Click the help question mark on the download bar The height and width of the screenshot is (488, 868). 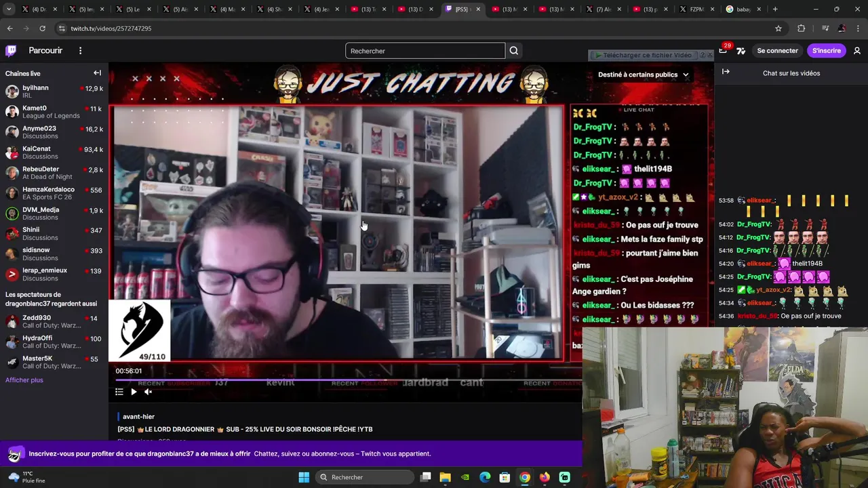coord(703,55)
